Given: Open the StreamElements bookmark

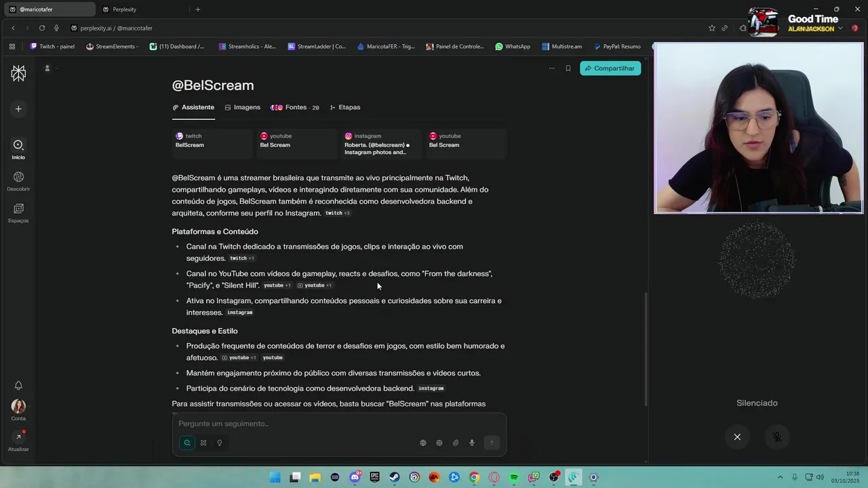Looking at the screenshot, I should [x=113, y=47].
